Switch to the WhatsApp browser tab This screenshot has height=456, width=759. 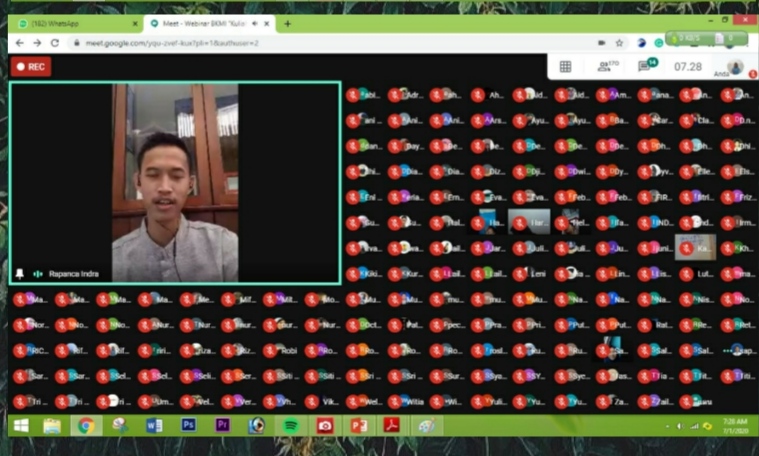point(70,23)
